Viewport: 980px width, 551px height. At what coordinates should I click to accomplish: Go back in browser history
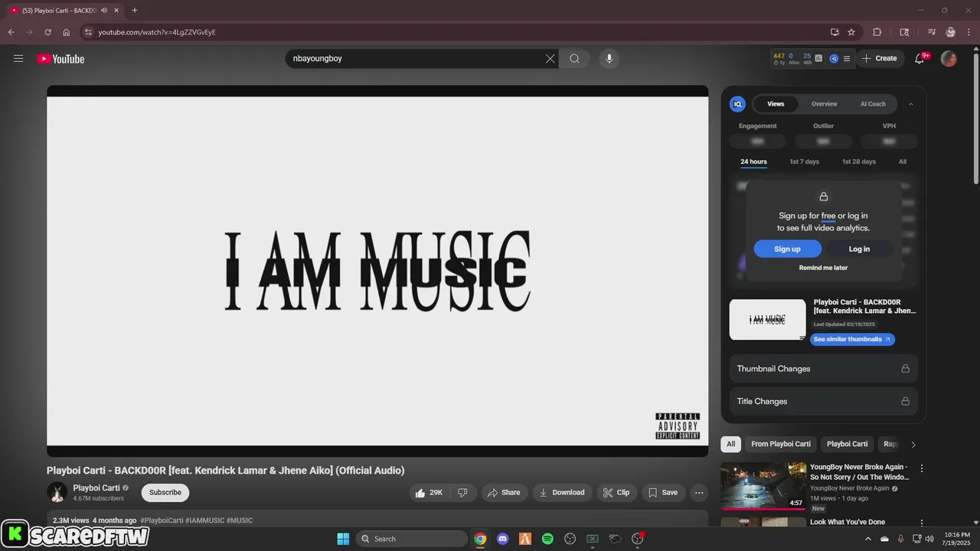11,32
